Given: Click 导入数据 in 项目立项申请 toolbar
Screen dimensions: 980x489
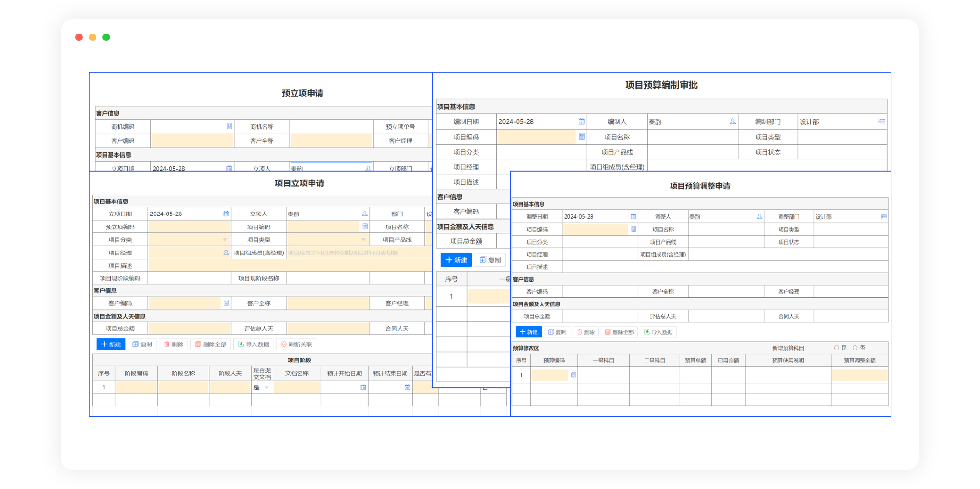Looking at the screenshot, I should (253, 344).
